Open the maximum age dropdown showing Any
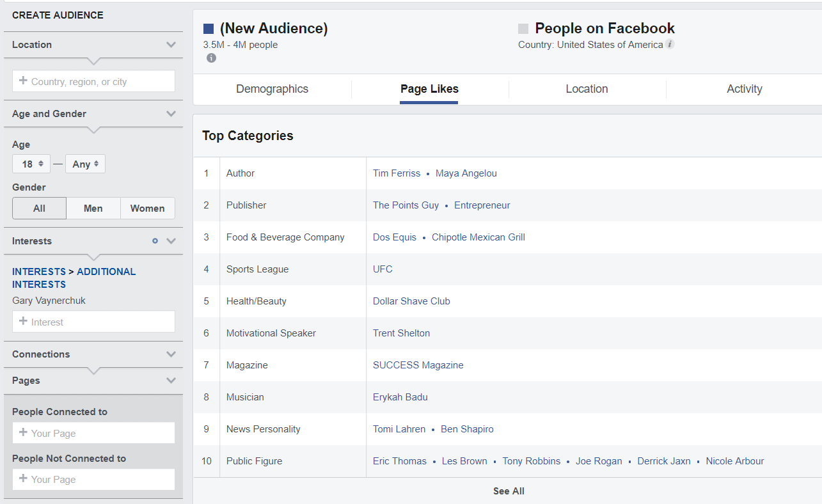Screen dimensions: 822x504 (85, 164)
